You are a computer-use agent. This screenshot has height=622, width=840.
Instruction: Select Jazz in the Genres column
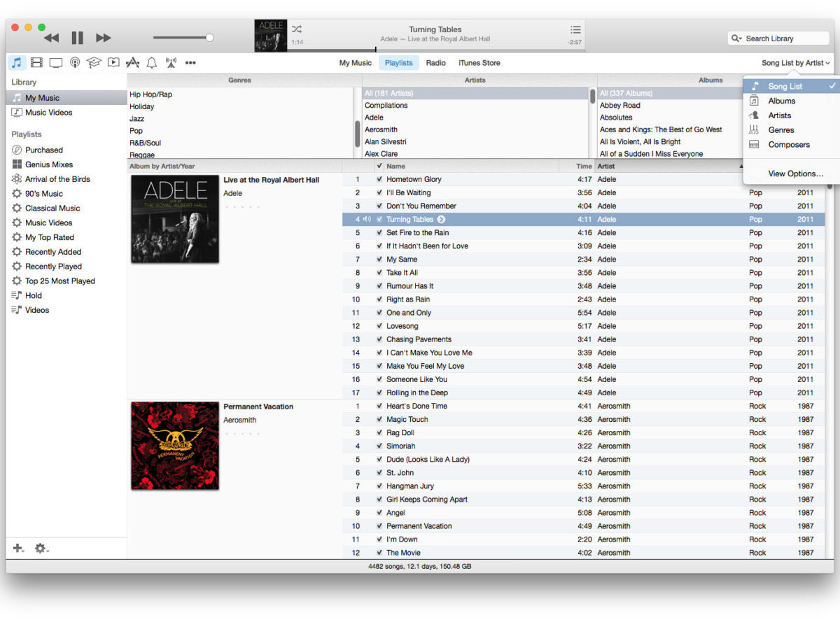pyautogui.click(x=240, y=119)
